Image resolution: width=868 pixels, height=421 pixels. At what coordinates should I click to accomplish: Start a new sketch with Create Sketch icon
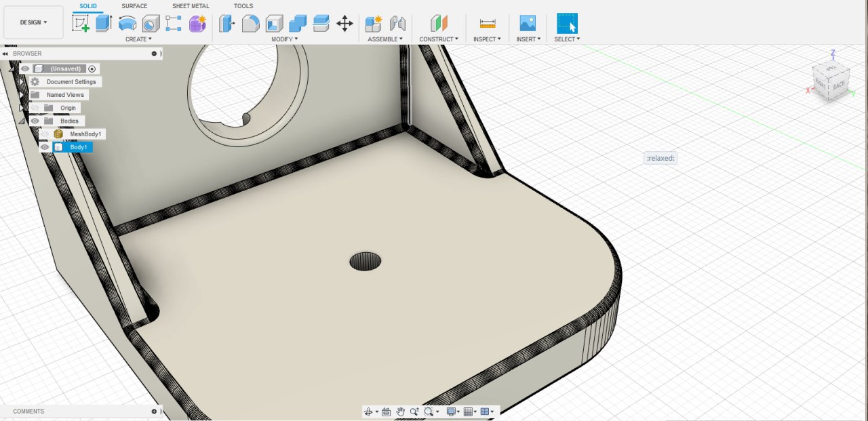[81, 24]
